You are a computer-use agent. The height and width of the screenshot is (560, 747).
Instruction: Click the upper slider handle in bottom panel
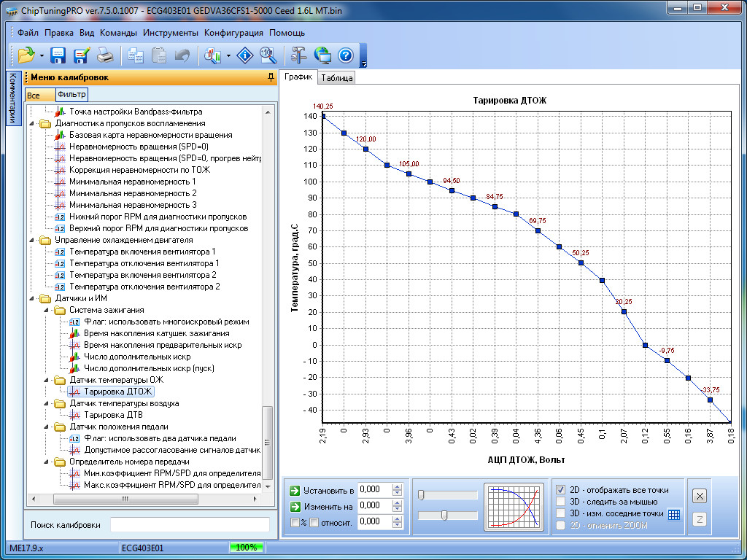point(422,495)
